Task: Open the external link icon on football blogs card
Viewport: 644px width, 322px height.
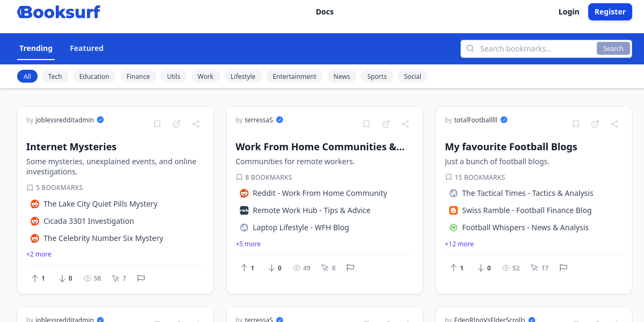Action: tap(595, 124)
